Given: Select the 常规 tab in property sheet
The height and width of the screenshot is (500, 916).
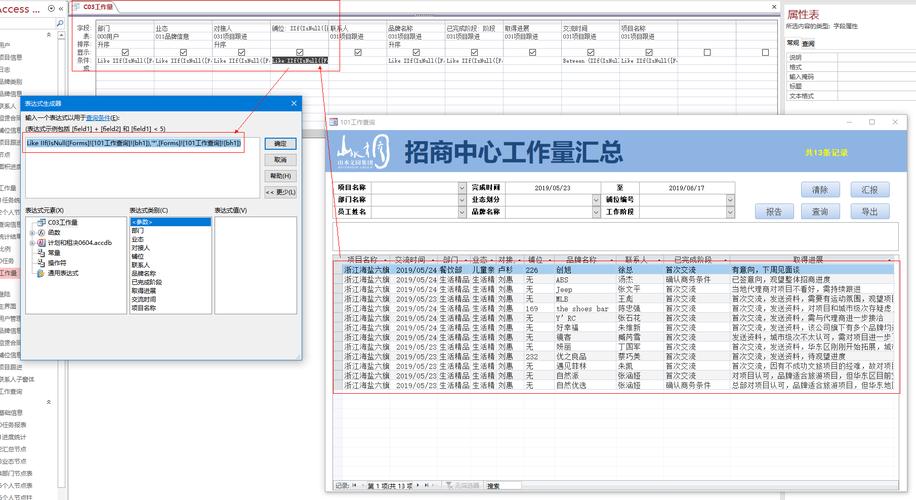Looking at the screenshot, I should pos(793,43).
